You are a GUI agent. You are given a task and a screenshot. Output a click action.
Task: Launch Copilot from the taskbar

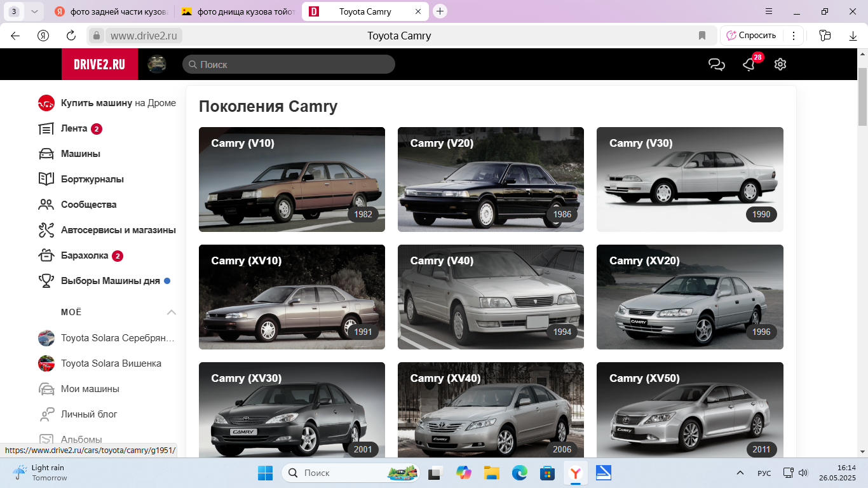pos(464,473)
